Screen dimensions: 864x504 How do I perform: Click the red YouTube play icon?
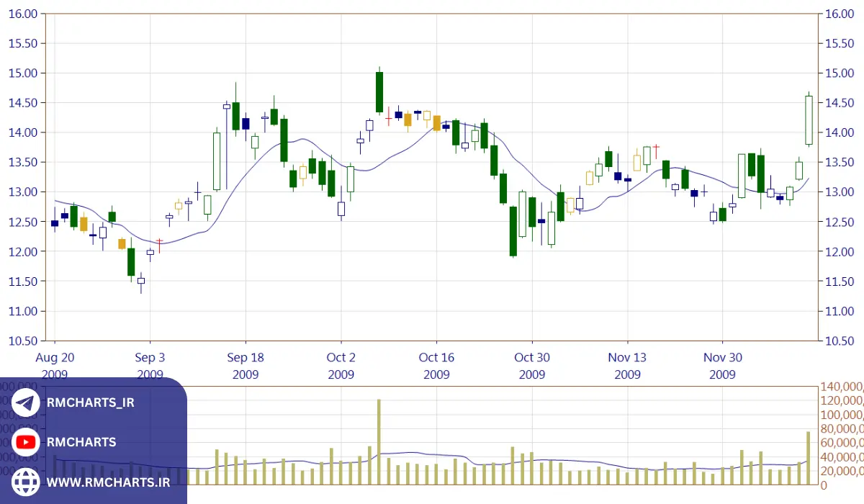click(26, 442)
